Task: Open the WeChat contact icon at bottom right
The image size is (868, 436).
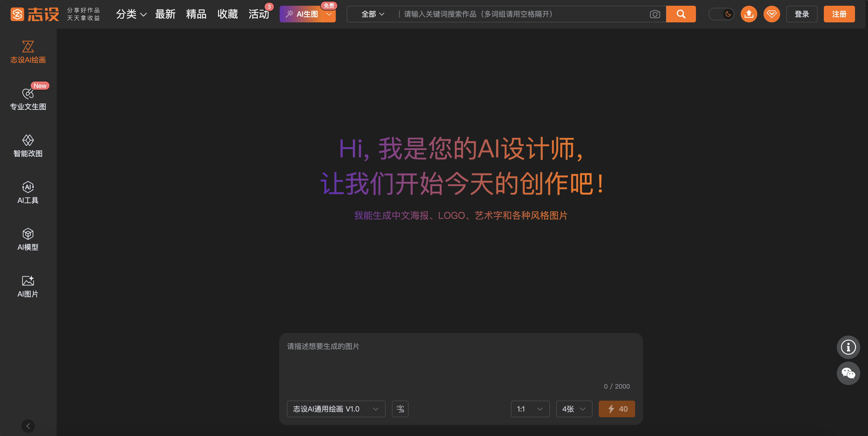Action: coord(849,373)
